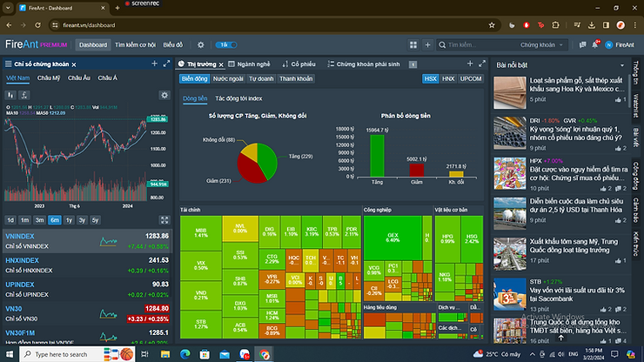
Task: Bookmark page with star icon
Action: click(x=492, y=25)
